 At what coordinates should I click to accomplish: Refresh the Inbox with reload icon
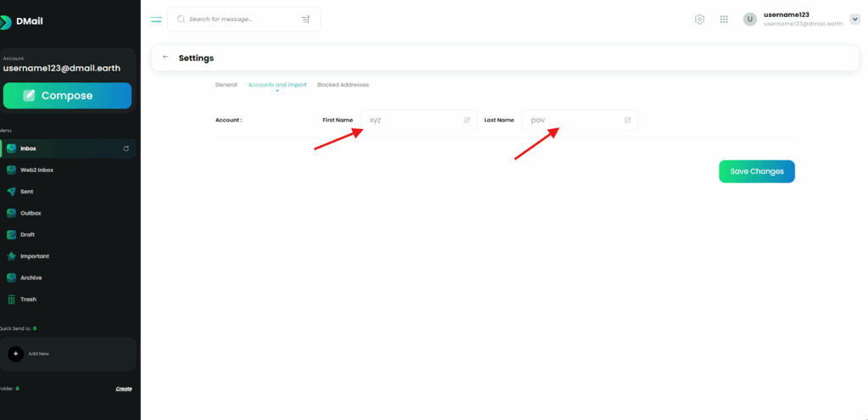tap(126, 148)
